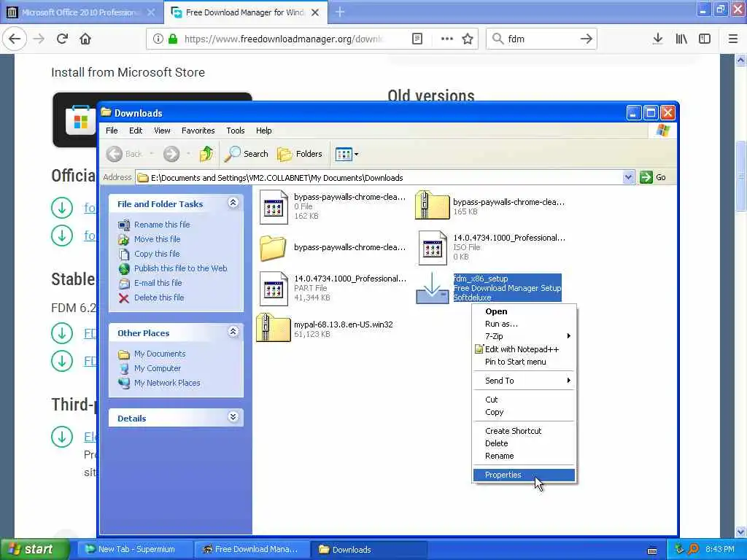Viewport: 747px width, 560px height.
Task: Open the Help menu
Action: 263,131
